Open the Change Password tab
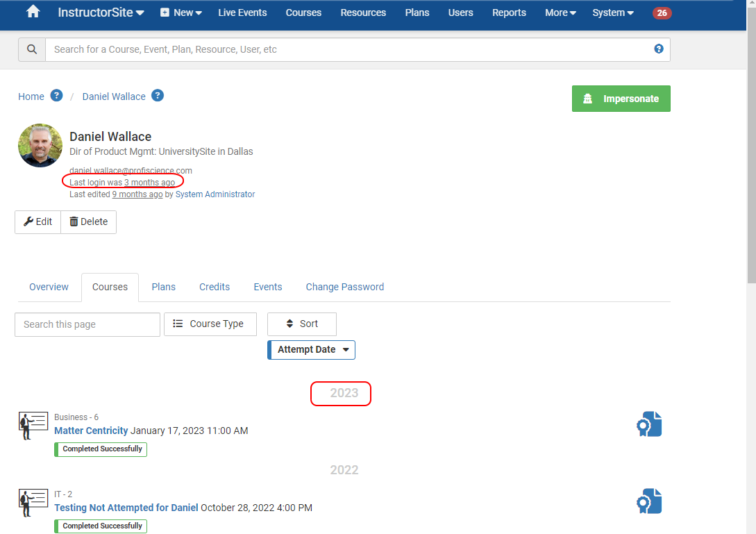The image size is (756, 534). [345, 287]
